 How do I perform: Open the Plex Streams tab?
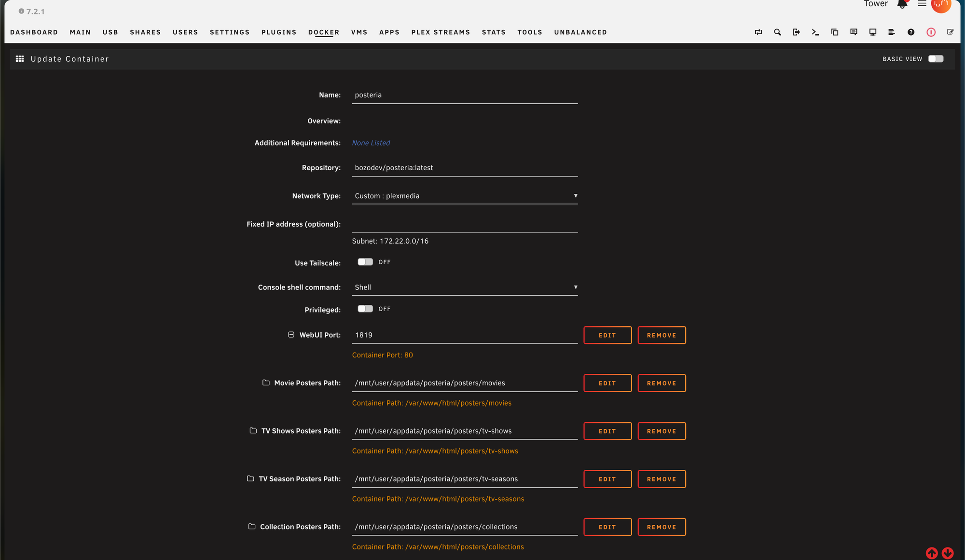tap(441, 32)
